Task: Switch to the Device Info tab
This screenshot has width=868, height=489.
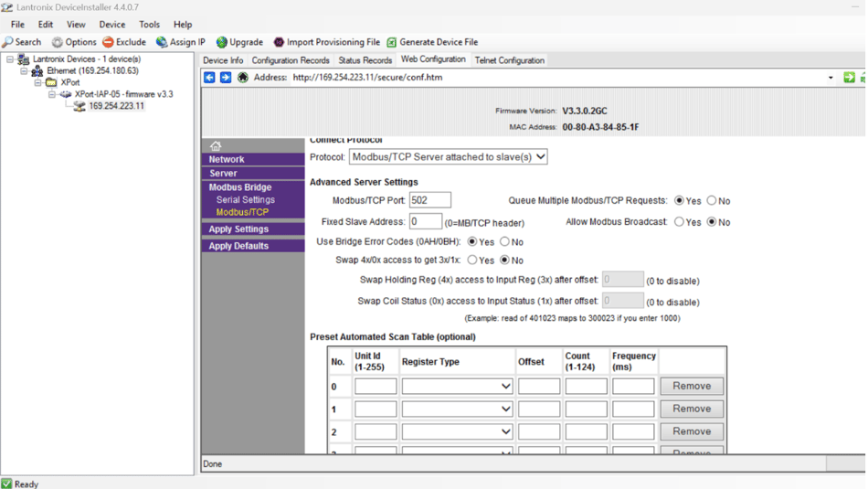Action: [223, 60]
